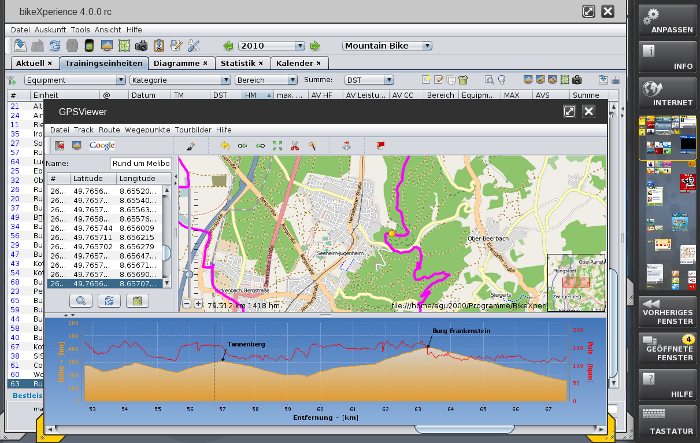Viewport: 700px width, 443px height.
Task: Open the Mountain Bike dropdown
Action: [x=387, y=46]
